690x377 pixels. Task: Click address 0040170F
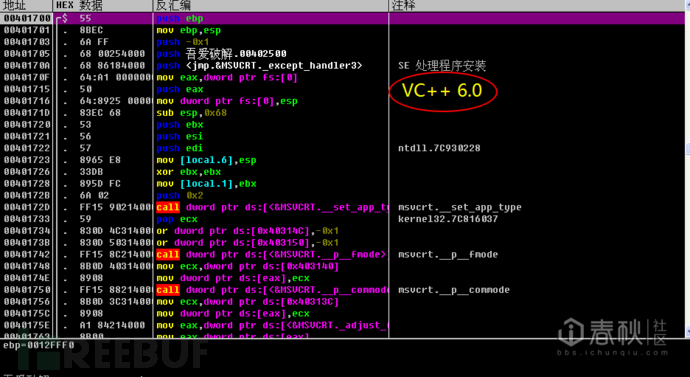click(x=27, y=77)
